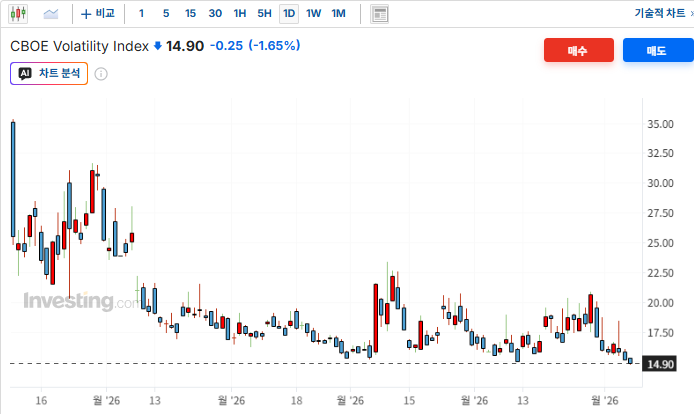The image size is (694, 414).
Task: Click the 22.50 price axis label
Action: [660, 273]
